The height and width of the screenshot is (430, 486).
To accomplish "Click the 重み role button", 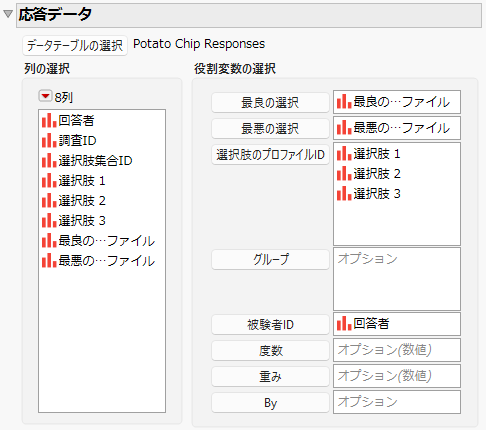I will pyautogui.click(x=270, y=377).
